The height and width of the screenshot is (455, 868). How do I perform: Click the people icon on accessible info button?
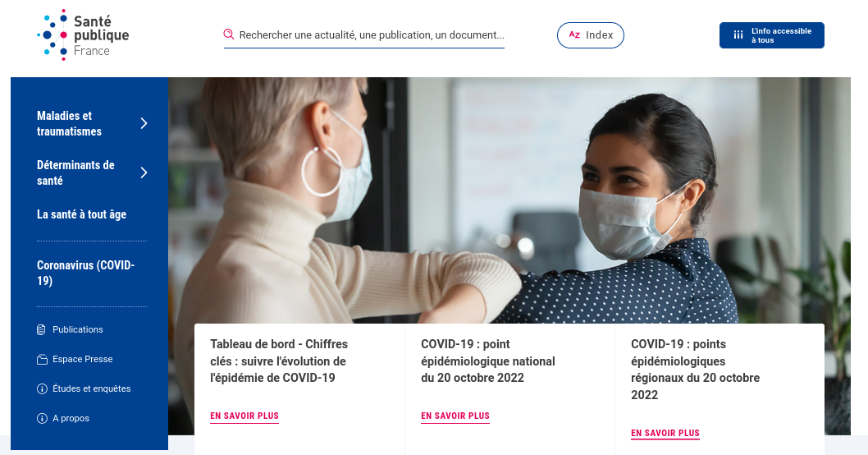[x=738, y=35]
